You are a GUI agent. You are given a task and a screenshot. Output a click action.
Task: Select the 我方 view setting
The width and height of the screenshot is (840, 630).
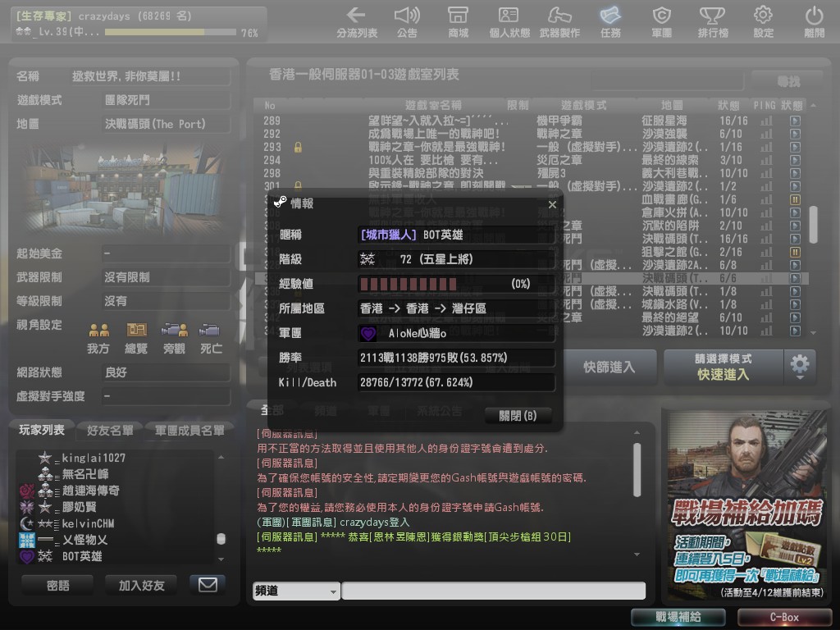click(98, 337)
